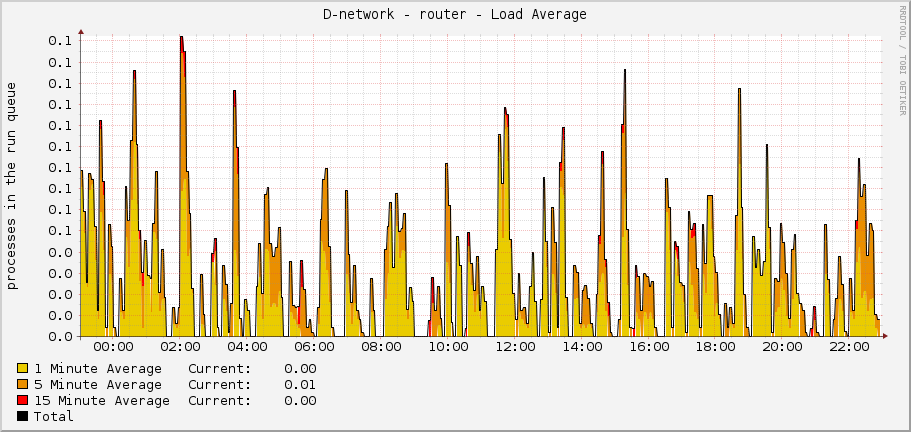The image size is (911, 432).
Task: Click the red 15 Minute Average legend swatch
Action: [23, 400]
